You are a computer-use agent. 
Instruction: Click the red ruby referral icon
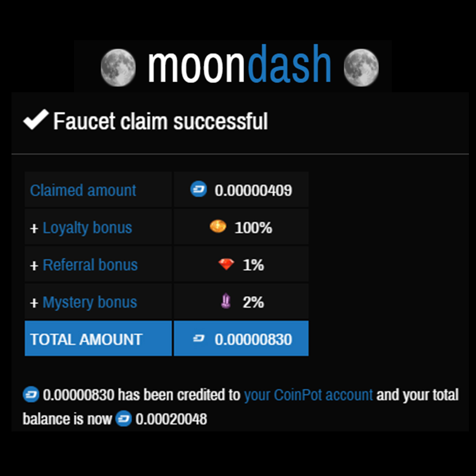click(226, 264)
